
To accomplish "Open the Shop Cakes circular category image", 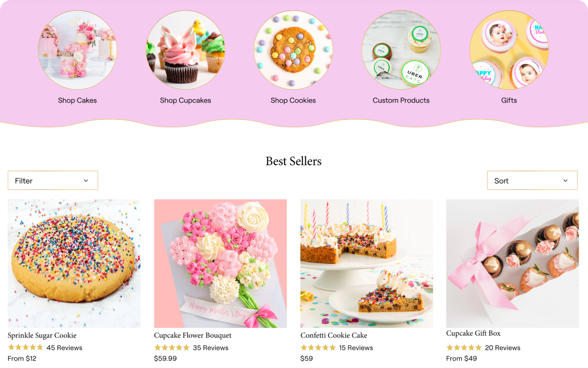I will 77,50.
